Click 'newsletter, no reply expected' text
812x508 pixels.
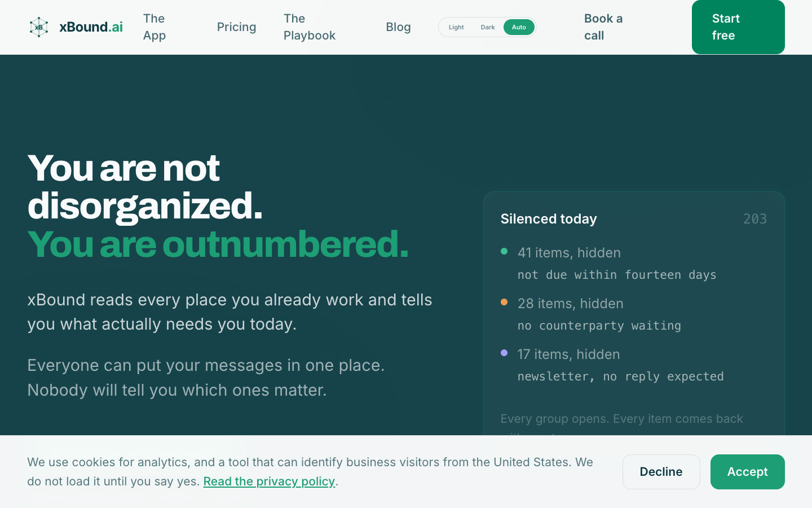tap(620, 376)
